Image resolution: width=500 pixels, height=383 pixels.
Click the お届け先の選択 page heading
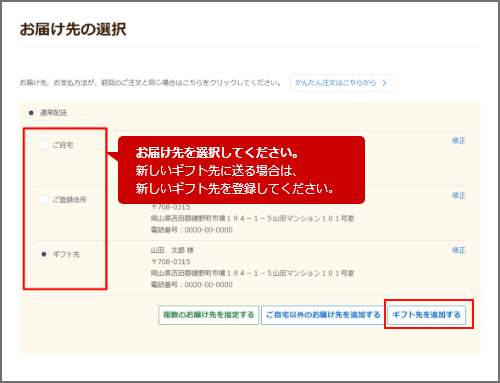click(73, 29)
